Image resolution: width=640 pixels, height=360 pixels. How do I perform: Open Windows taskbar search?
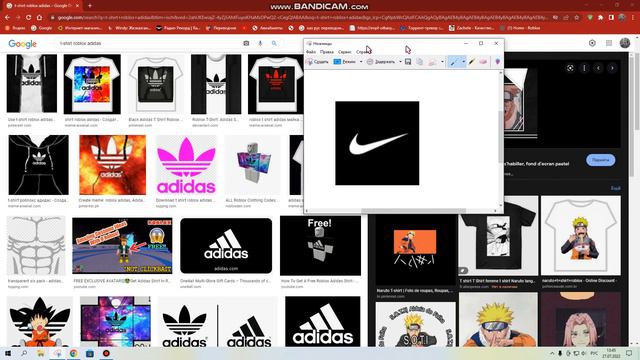click(x=24, y=353)
